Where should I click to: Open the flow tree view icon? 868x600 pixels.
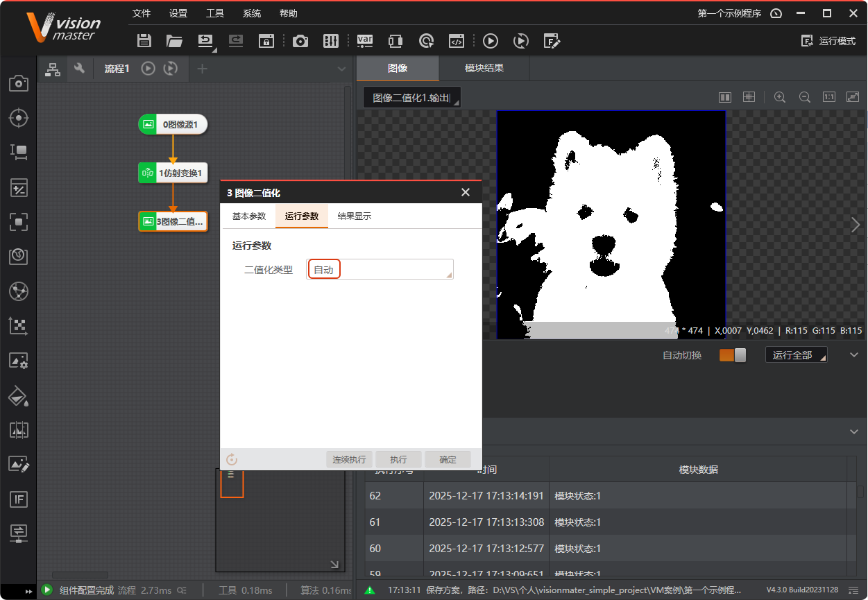(x=52, y=69)
